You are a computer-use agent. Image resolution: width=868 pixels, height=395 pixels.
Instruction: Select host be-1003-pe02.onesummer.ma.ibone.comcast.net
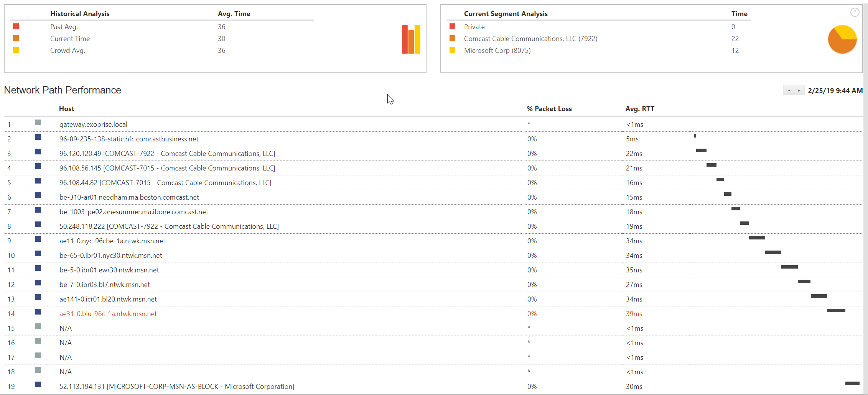point(134,212)
